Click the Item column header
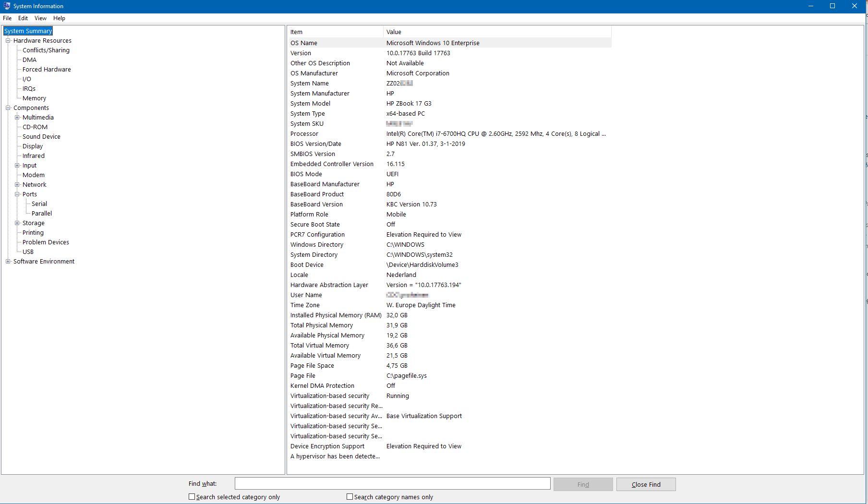The width and height of the screenshot is (868, 504). click(x=335, y=32)
